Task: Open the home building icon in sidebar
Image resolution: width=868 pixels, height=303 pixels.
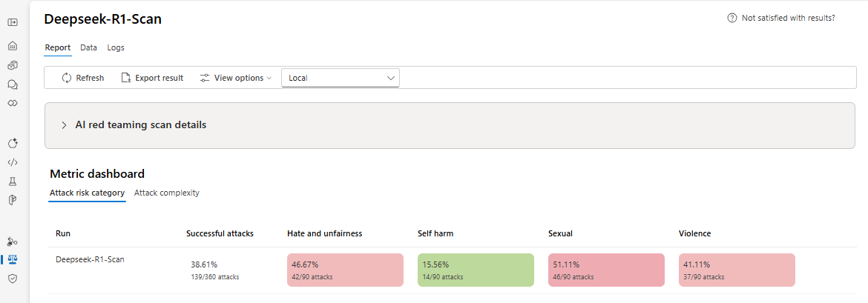Action: click(x=13, y=45)
